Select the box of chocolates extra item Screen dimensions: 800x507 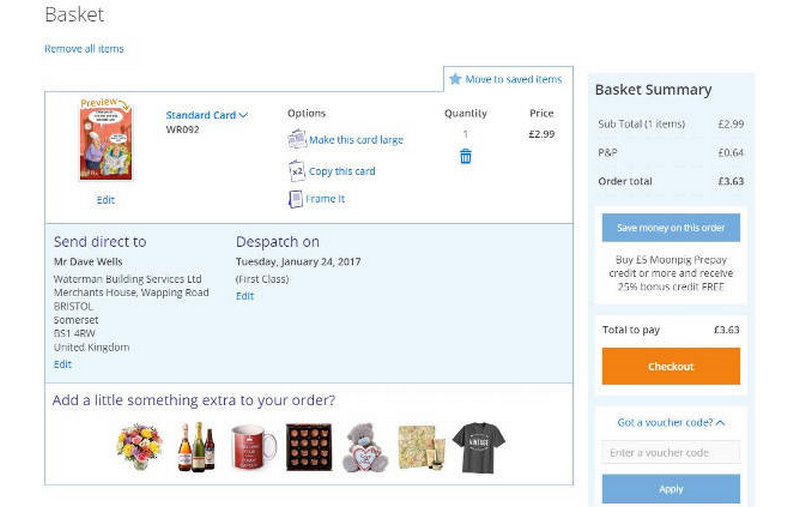coord(308,447)
